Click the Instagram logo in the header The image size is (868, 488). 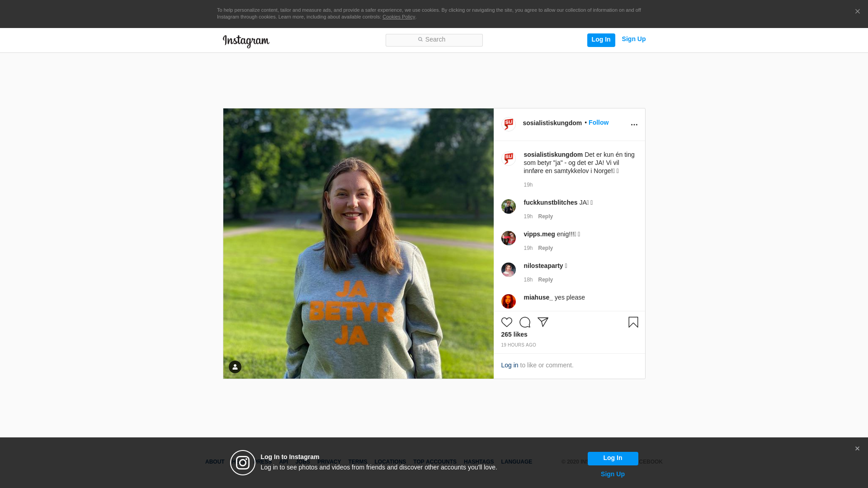pyautogui.click(x=246, y=41)
